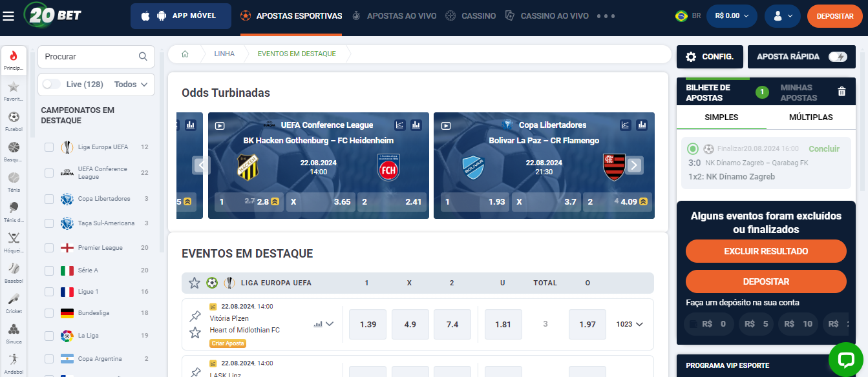868x377 pixels.
Task: Click the top Depositar button
Action: [835, 16]
